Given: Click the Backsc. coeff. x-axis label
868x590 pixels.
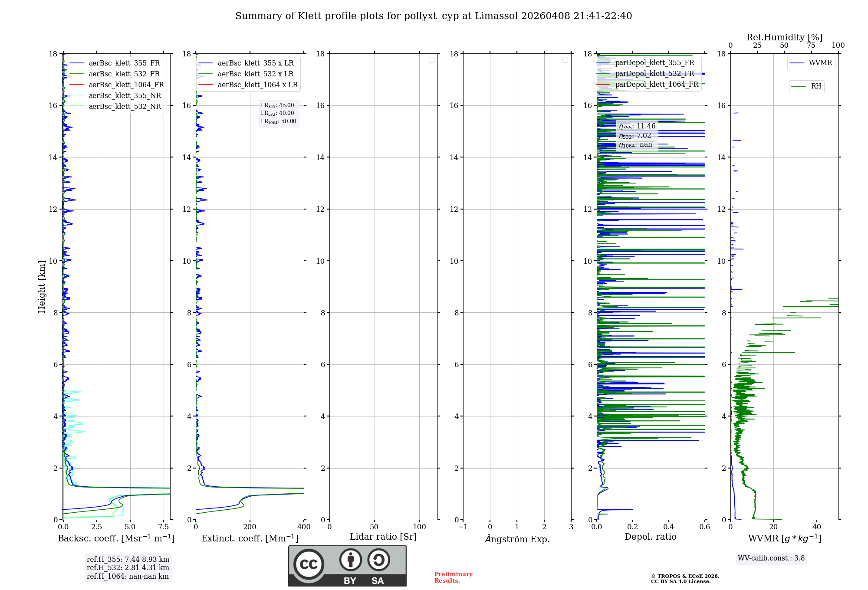Looking at the screenshot, I should click(x=116, y=538).
